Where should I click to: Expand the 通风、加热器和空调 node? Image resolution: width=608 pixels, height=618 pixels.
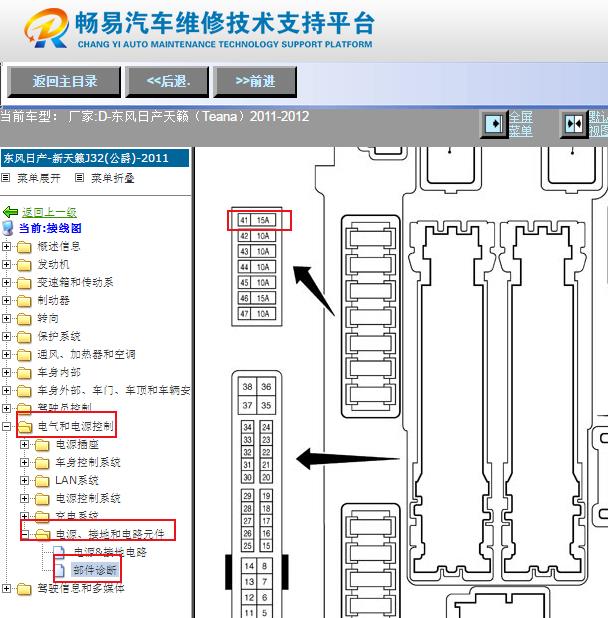[x=6, y=354]
